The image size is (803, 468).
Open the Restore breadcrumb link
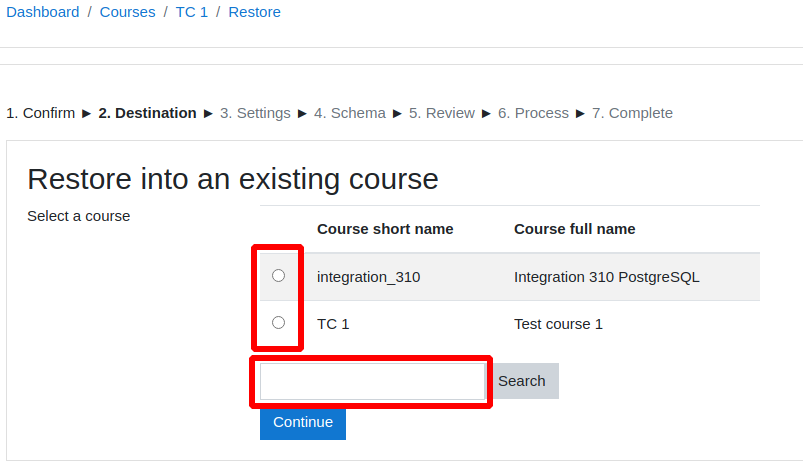(x=255, y=12)
